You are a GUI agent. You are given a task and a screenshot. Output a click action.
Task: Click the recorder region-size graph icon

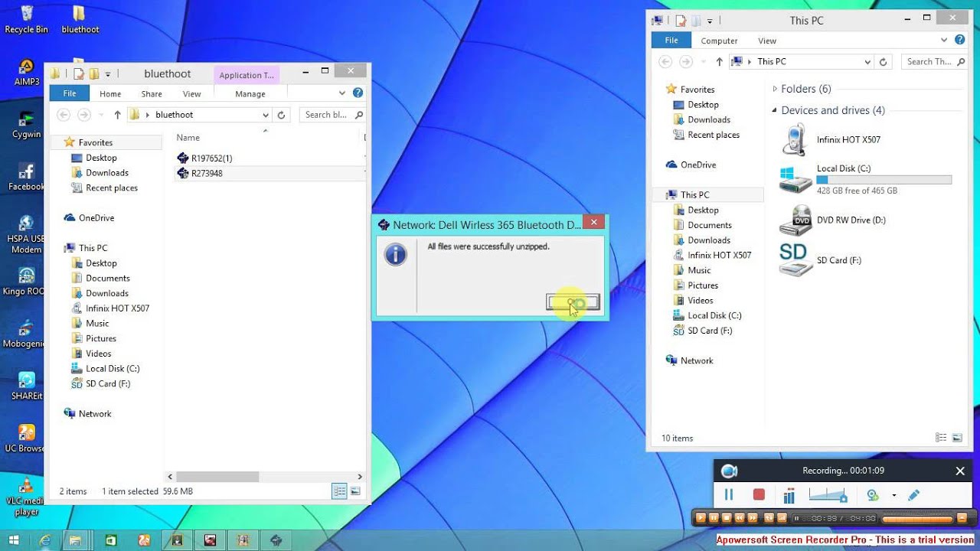point(828,495)
